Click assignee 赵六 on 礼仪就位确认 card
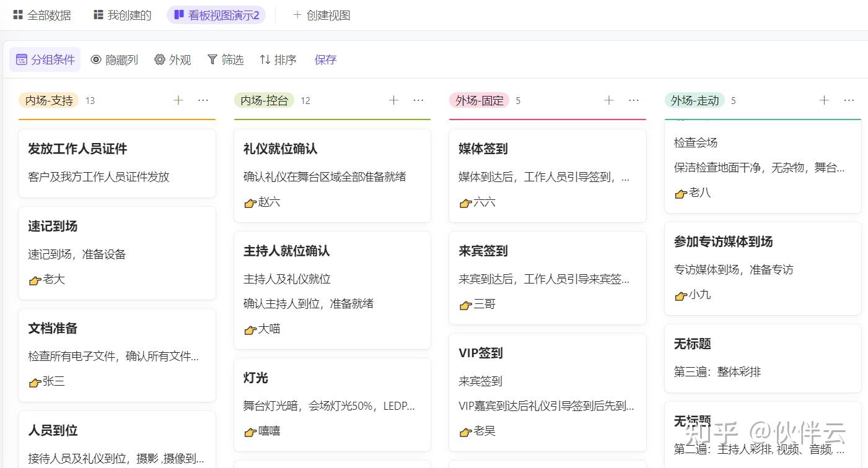This screenshot has width=868, height=468. [x=262, y=202]
